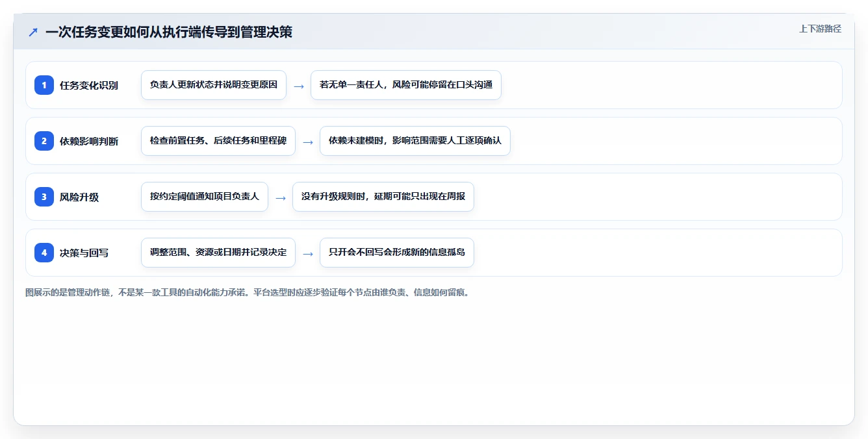
Task: Click the box 负责人更新状态并说明变更原因
Action: tap(214, 85)
